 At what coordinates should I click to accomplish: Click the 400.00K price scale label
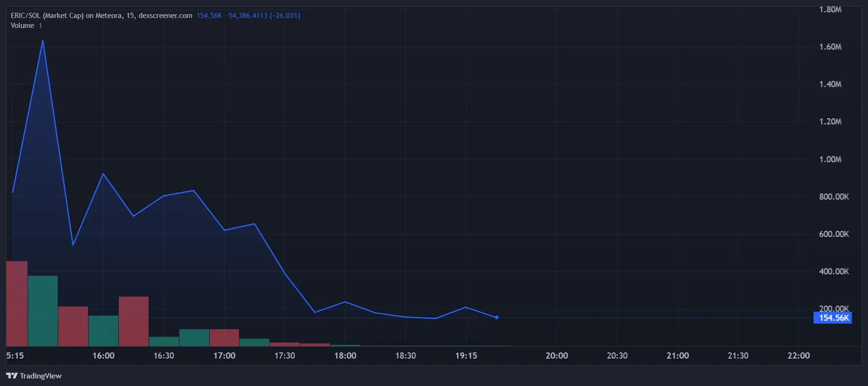834,272
